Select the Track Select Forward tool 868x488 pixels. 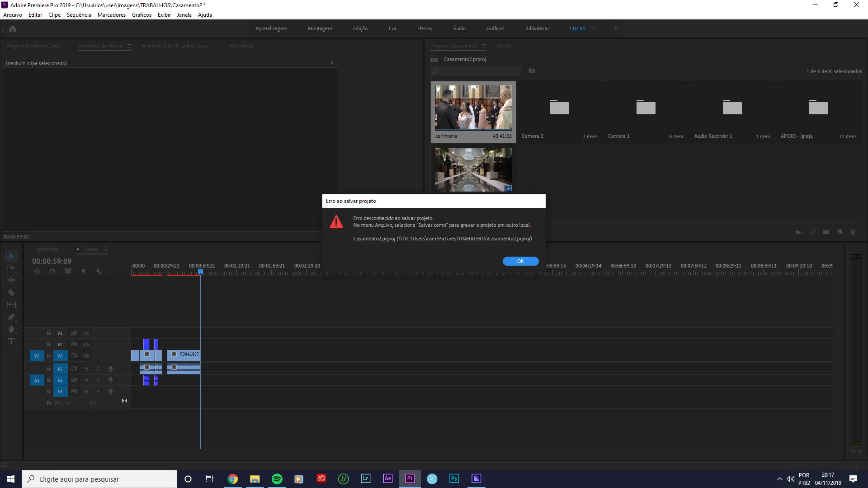(11, 268)
